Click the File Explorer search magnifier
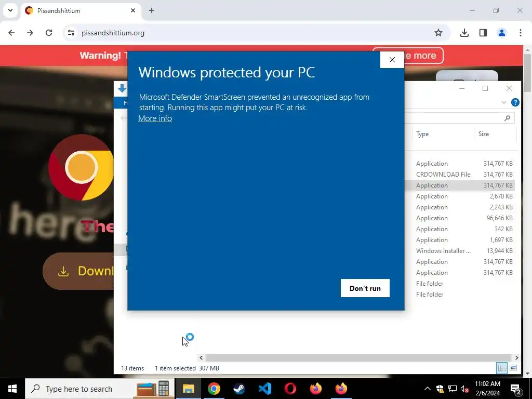Screen dimensions: 532x399 [x=507, y=118]
